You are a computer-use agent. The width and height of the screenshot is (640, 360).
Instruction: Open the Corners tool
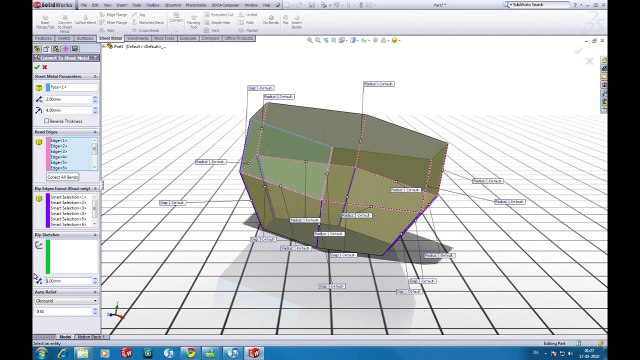point(176,17)
